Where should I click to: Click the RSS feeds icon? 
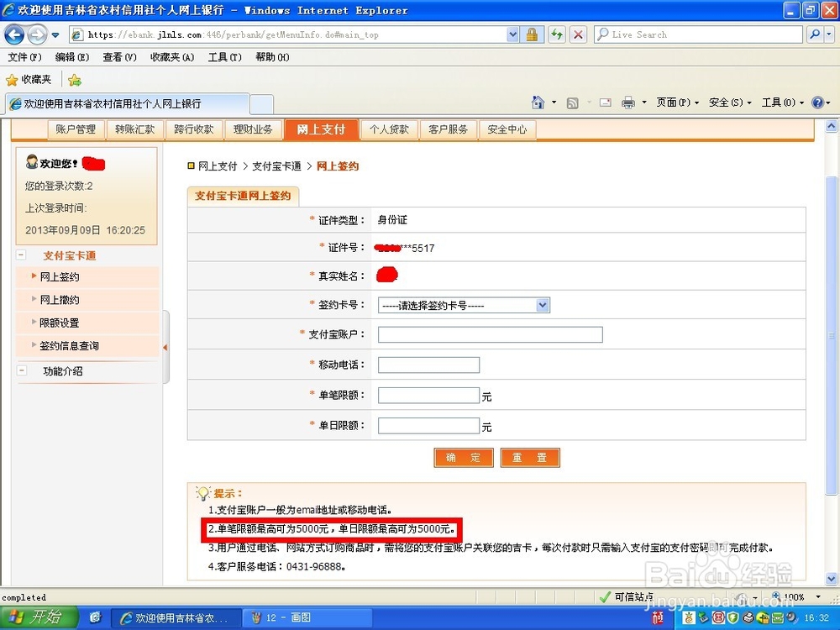tap(572, 102)
